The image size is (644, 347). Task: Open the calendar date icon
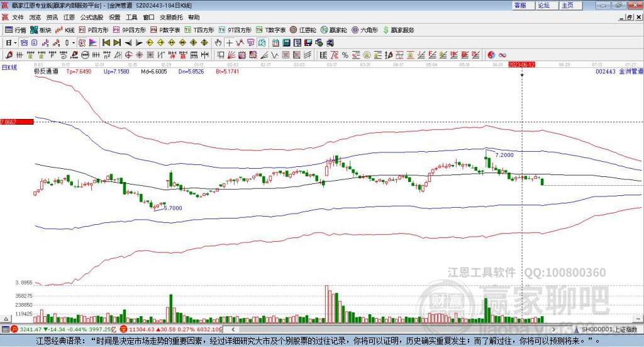[275, 43]
